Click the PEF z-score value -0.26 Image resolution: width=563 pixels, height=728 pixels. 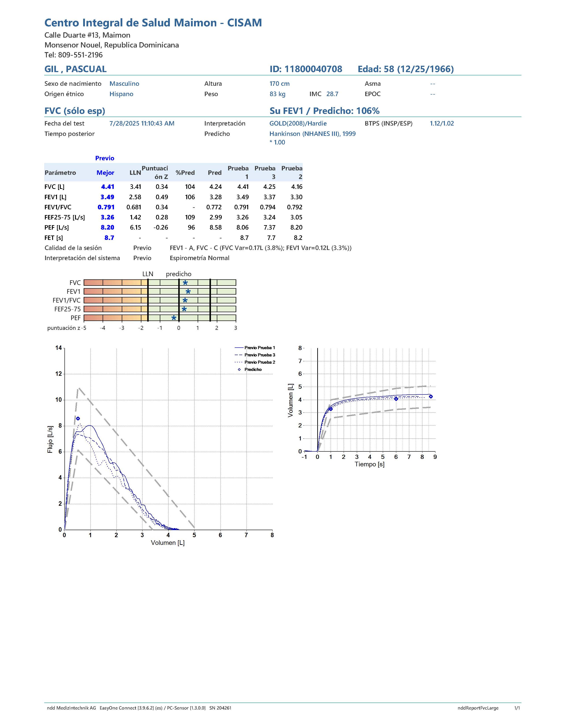coord(161,227)
